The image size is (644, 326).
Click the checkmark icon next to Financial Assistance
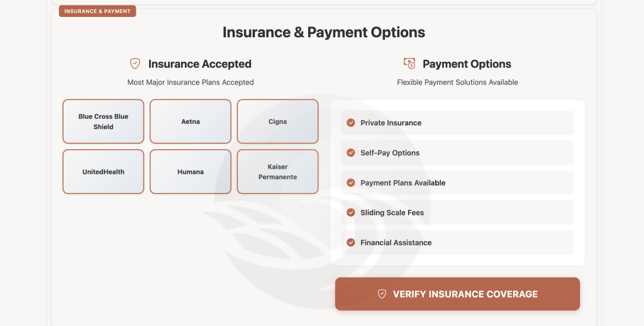pos(351,242)
